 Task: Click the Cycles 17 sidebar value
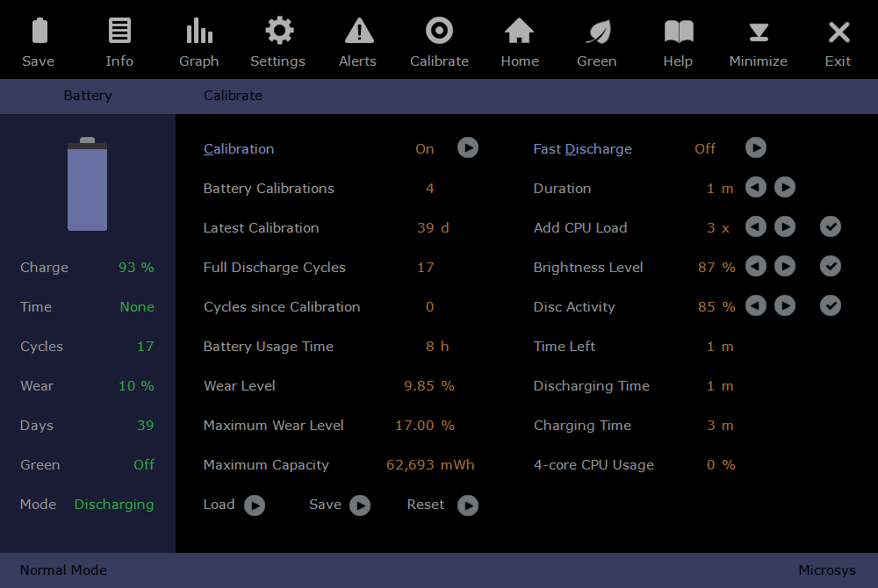(145, 347)
